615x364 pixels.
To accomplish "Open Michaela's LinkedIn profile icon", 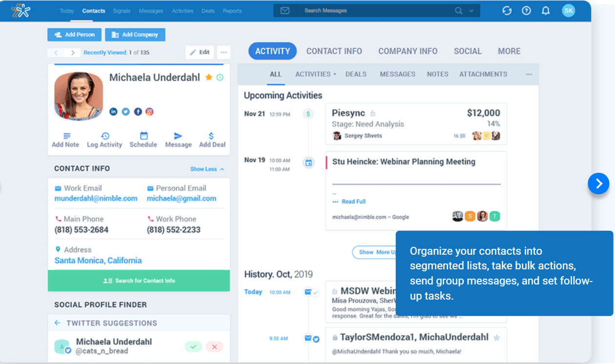I will coord(113,112).
